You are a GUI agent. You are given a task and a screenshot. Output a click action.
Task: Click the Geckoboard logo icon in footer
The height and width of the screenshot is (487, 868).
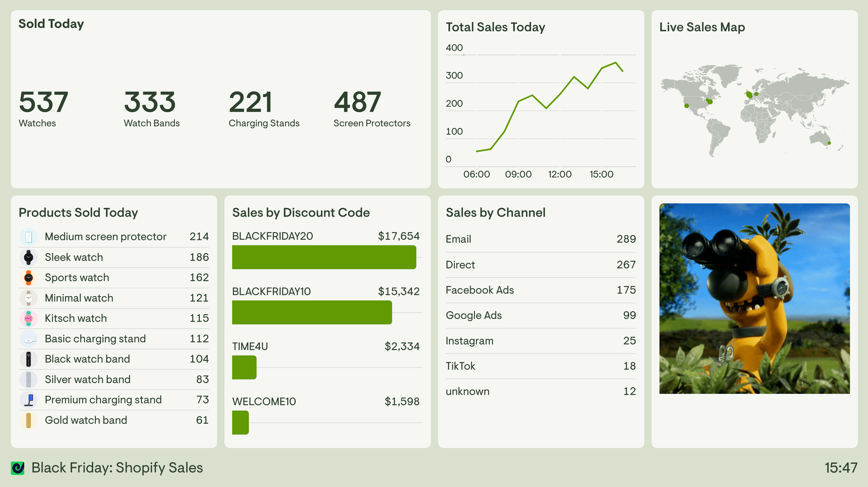pos(18,468)
